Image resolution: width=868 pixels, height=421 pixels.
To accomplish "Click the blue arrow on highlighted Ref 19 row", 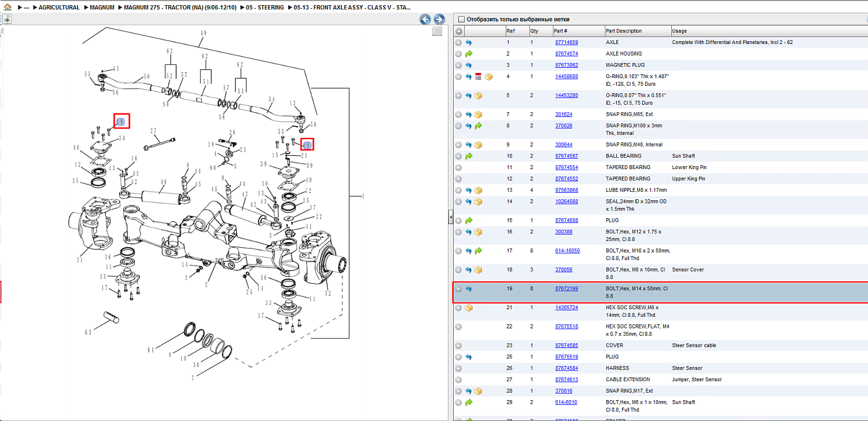I will point(469,289).
